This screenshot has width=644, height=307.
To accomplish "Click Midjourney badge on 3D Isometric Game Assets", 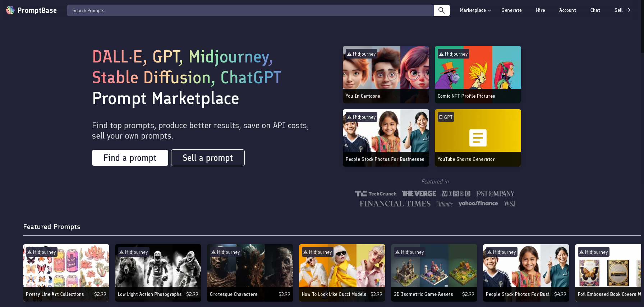I will (x=410, y=252).
